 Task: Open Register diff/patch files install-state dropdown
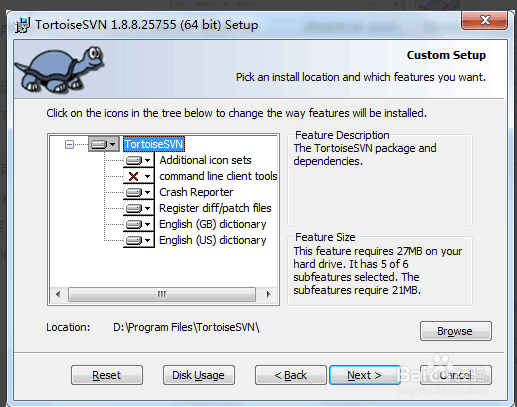point(139,208)
